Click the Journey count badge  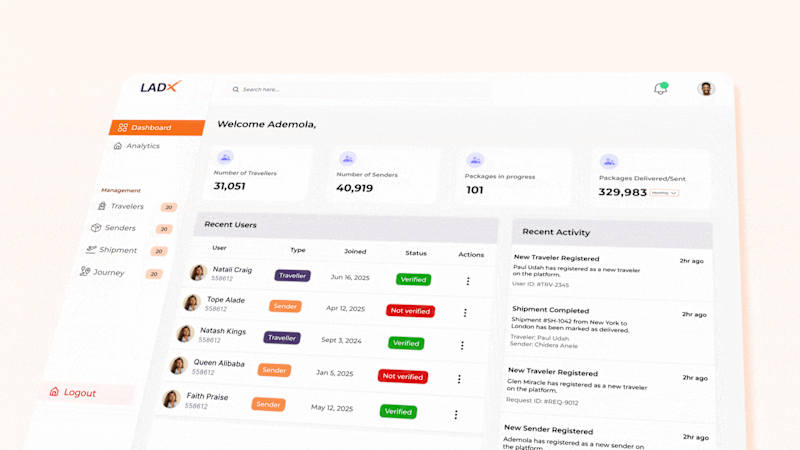pyautogui.click(x=154, y=274)
